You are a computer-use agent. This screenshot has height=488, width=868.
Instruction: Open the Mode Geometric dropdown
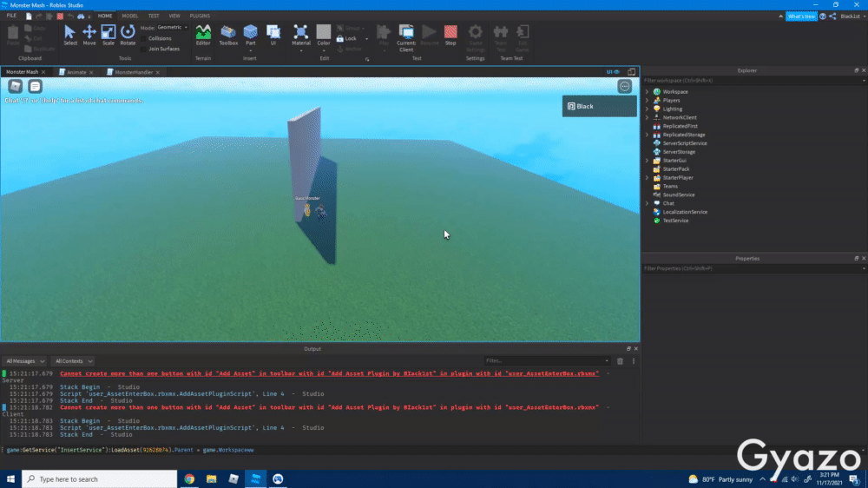pos(172,27)
